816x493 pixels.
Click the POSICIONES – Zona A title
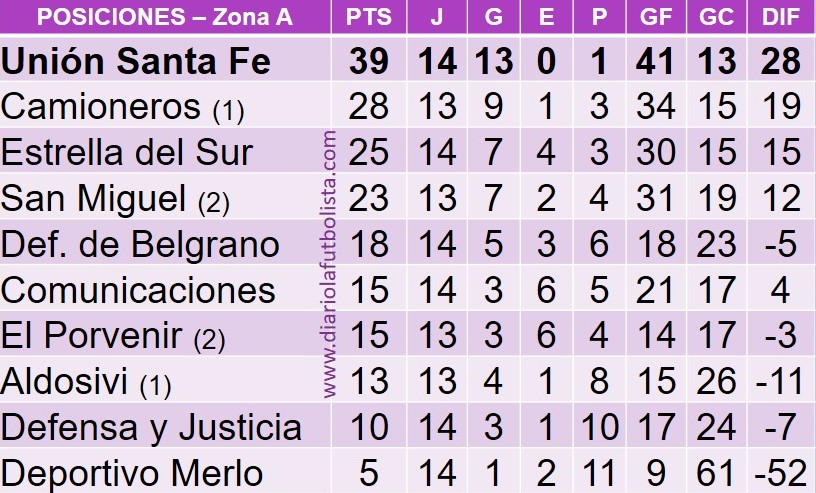pyautogui.click(x=165, y=17)
